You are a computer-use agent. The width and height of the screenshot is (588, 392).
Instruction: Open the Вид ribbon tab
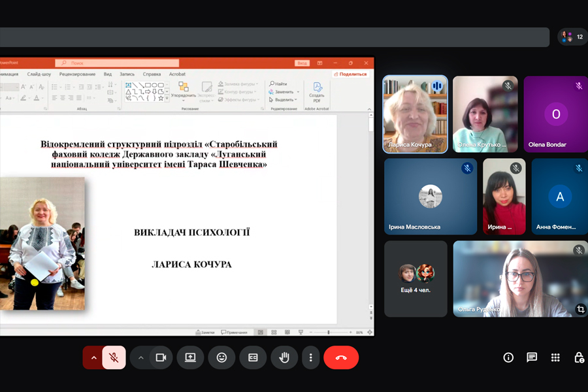[x=108, y=74]
